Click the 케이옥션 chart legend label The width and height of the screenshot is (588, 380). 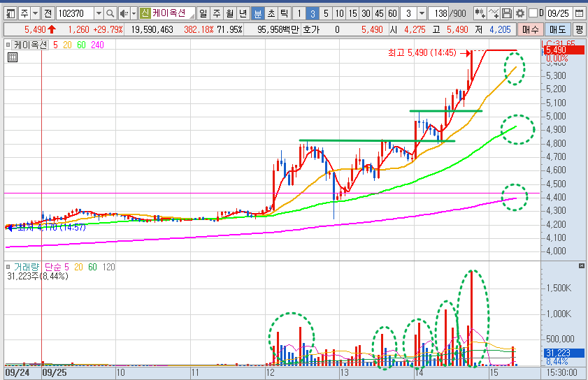click(x=30, y=45)
